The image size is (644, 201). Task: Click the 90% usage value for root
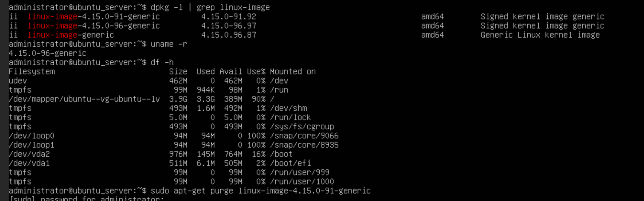click(x=259, y=99)
